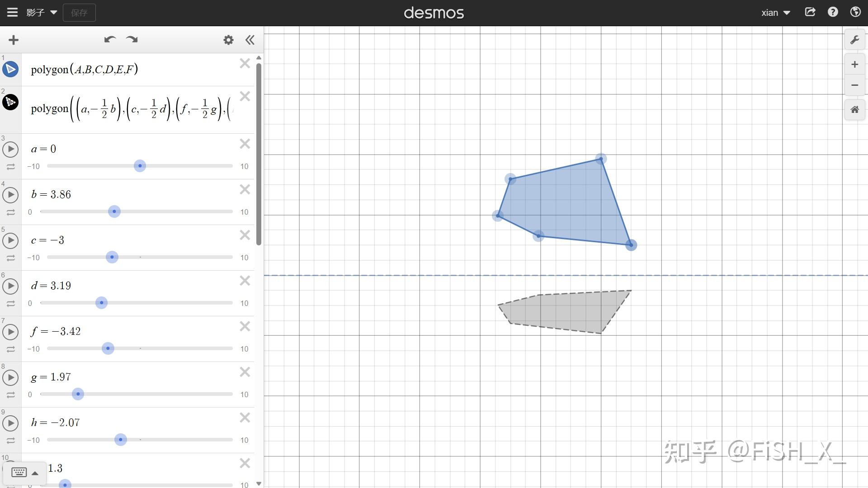Click the 保存 save button
Image resolution: width=868 pixels, height=488 pixels.
(x=79, y=13)
